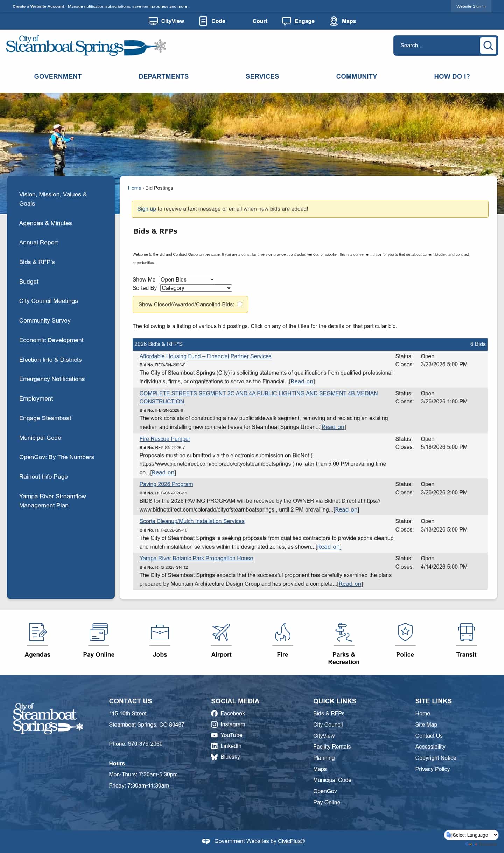The width and height of the screenshot is (504, 853).
Task: Open the Sorted By dropdown
Action: [x=196, y=288]
